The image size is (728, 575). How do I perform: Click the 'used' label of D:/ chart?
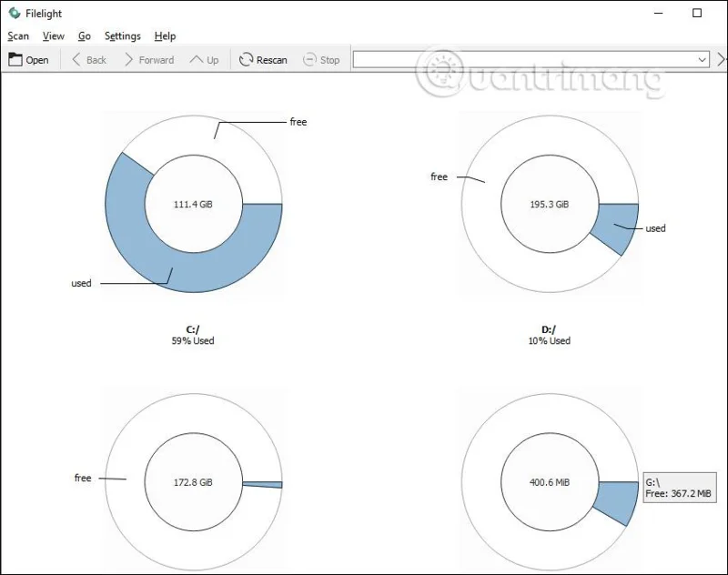pyautogui.click(x=655, y=228)
